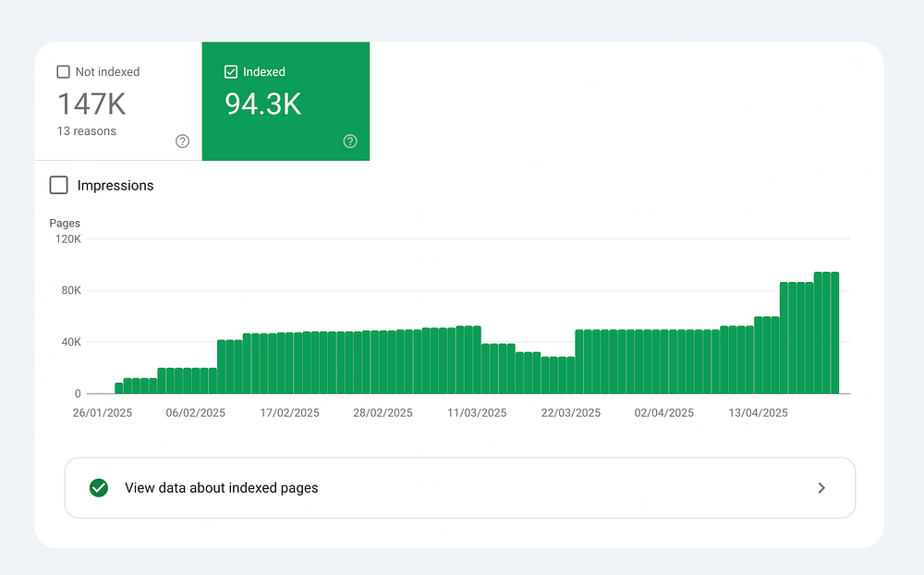Click the 120K gridline label
This screenshot has height=575, width=924.
[x=68, y=239]
